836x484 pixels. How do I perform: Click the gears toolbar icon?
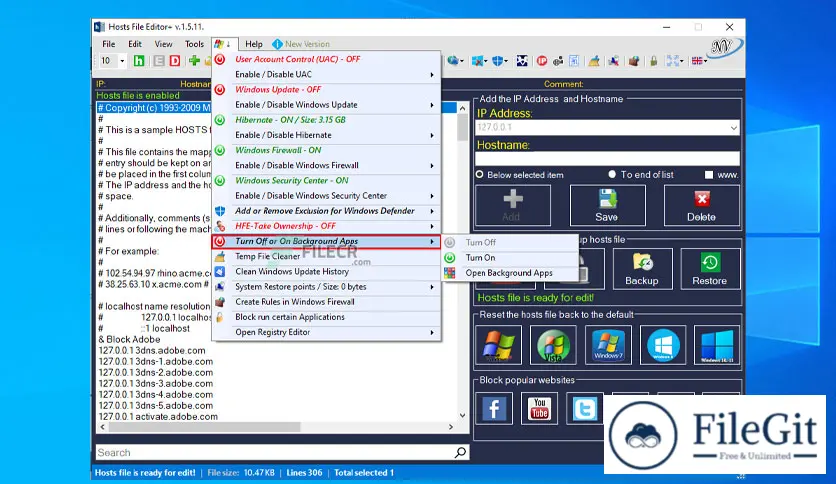coord(558,61)
